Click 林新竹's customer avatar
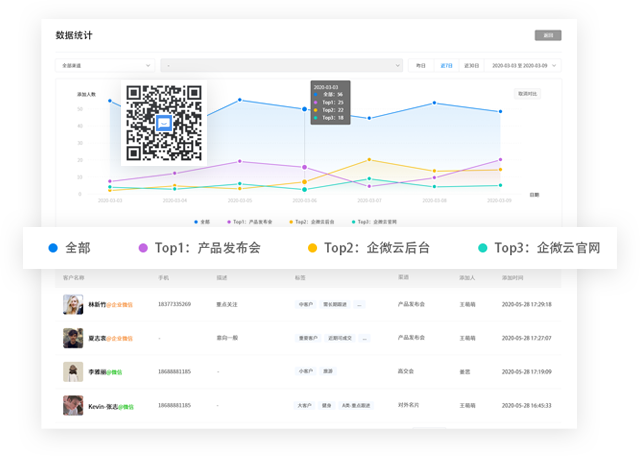Viewport: 640px width, 456px height. pyautogui.click(x=73, y=304)
